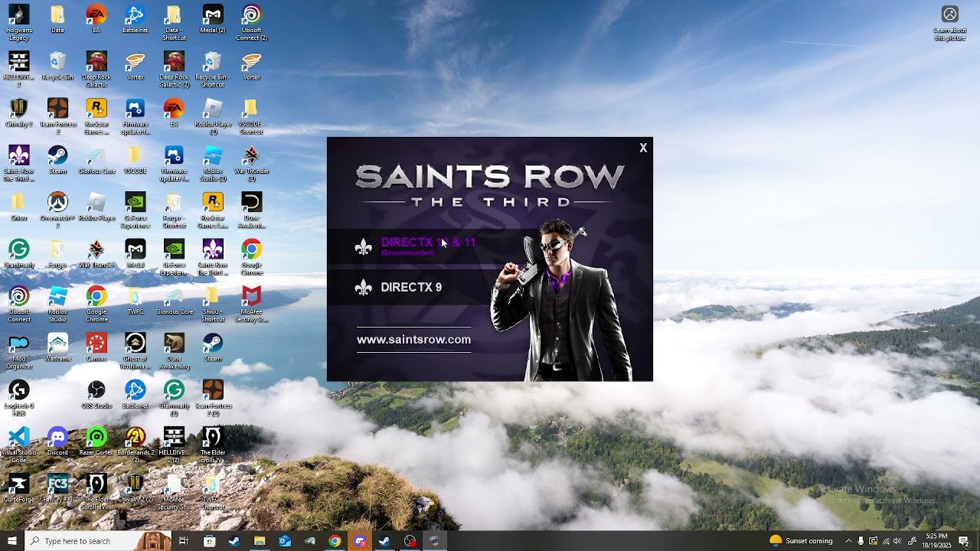Image resolution: width=980 pixels, height=551 pixels.
Task: Click Learn about this picture icon
Action: click(x=950, y=23)
